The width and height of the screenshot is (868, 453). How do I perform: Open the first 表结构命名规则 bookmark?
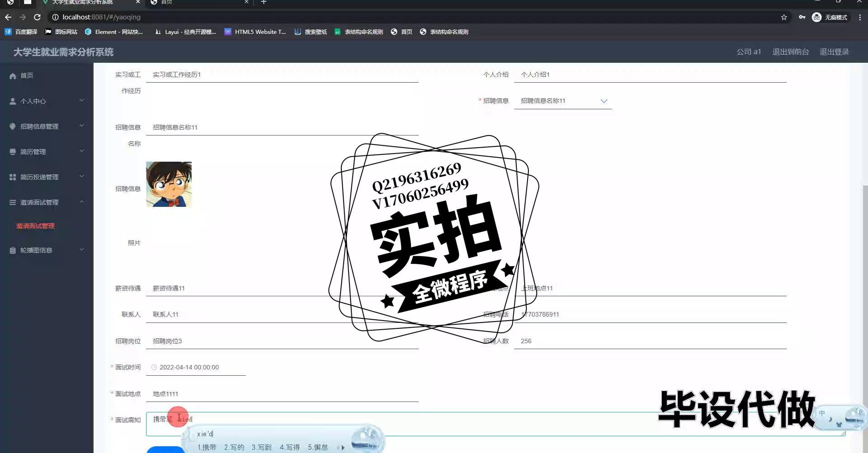pyautogui.click(x=359, y=32)
